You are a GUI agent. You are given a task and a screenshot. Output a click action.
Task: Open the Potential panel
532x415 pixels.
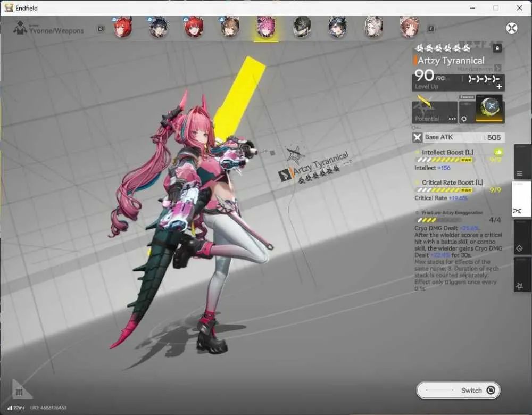(435, 112)
